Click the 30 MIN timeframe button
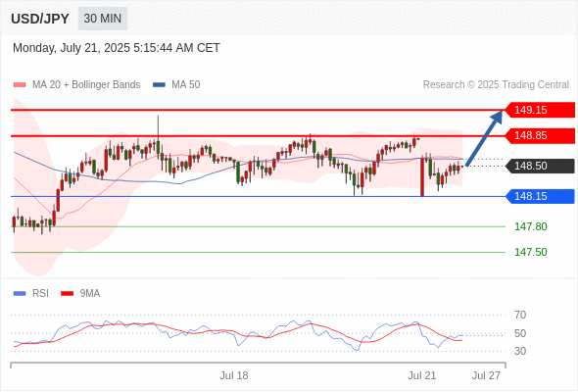This screenshot has width=578, height=392. tap(103, 19)
